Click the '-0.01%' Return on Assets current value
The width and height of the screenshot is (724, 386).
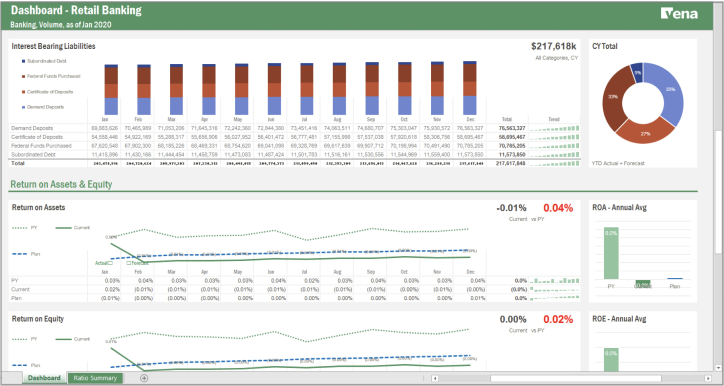click(x=511, y=208)
